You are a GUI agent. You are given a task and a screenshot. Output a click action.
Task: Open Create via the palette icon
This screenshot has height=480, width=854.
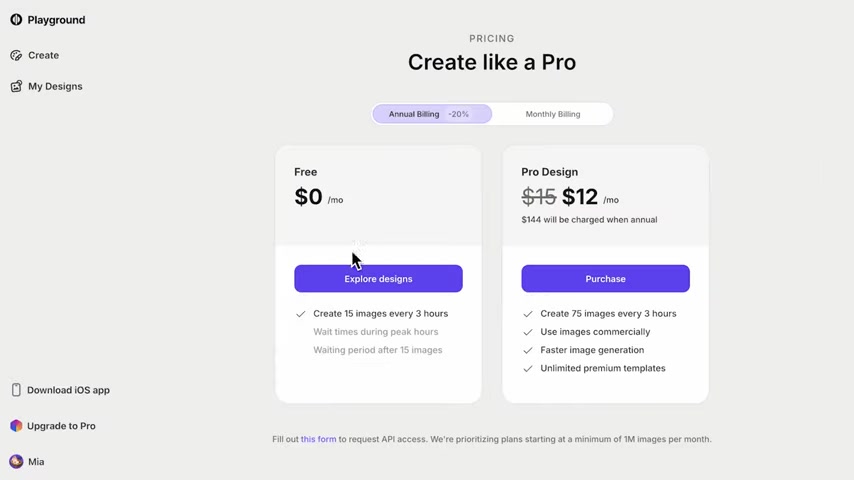tap(16, 55)
